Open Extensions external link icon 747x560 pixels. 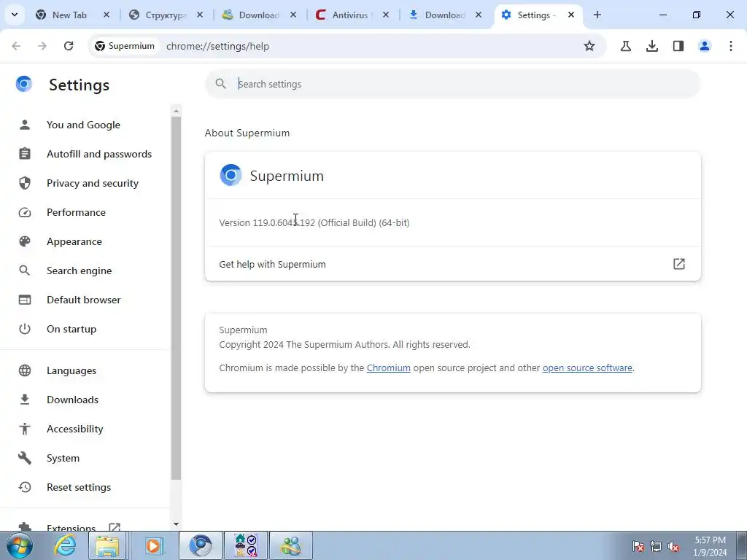115,526
